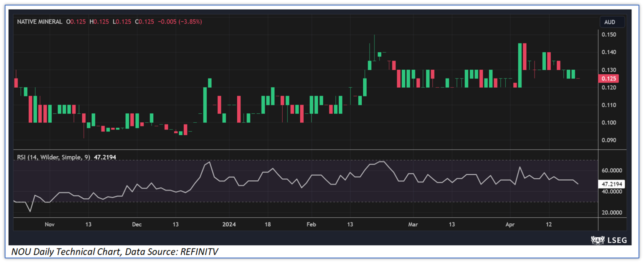Click the Dec label on time axis
Viewport: 644px width, 263px height.
(137, 224)
